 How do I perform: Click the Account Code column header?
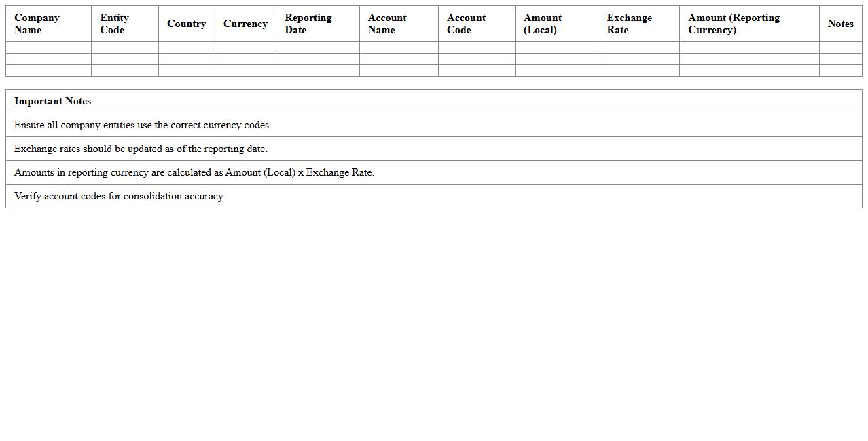coord(466,24)
